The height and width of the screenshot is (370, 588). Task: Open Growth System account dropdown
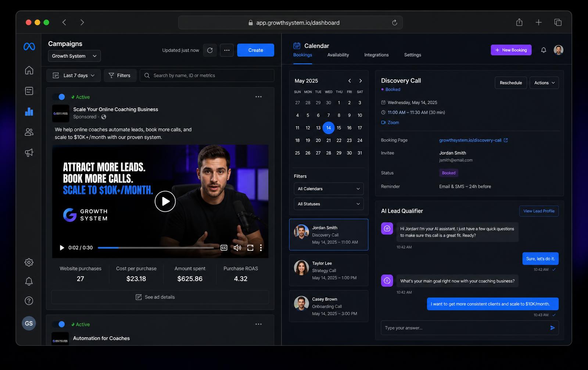tap(74, 56)
